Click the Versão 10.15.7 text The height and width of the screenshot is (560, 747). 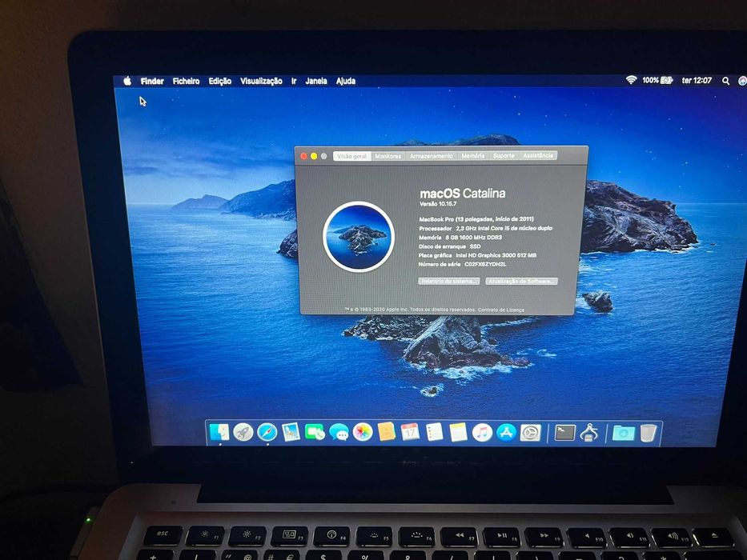pyautogui.click(x=438, y=204)
